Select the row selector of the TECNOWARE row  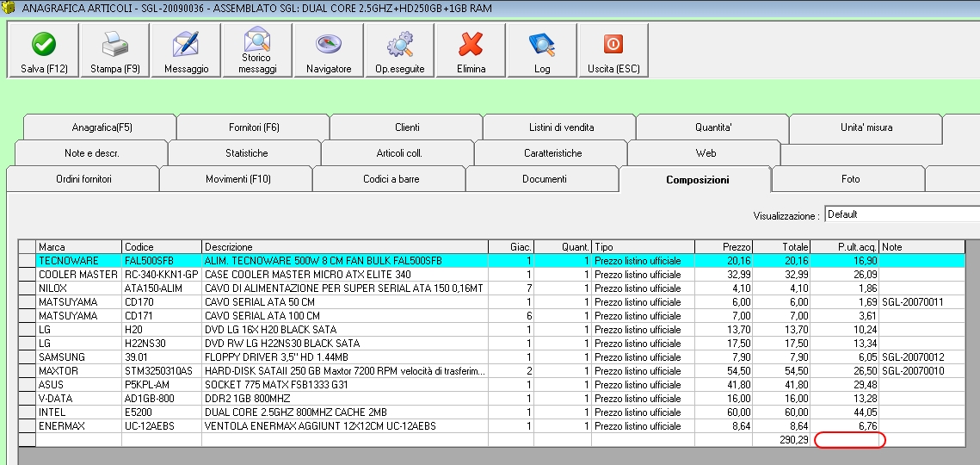[27, 261]
